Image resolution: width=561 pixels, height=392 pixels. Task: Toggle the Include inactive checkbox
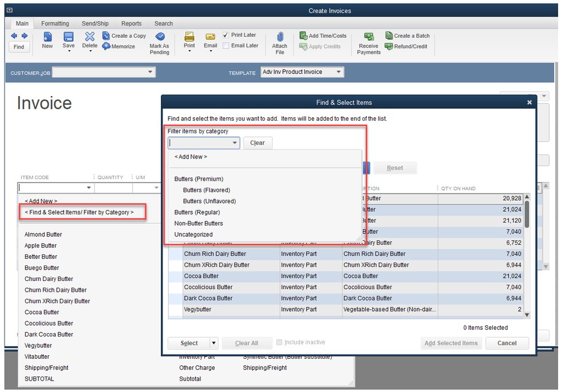(279, 342)
